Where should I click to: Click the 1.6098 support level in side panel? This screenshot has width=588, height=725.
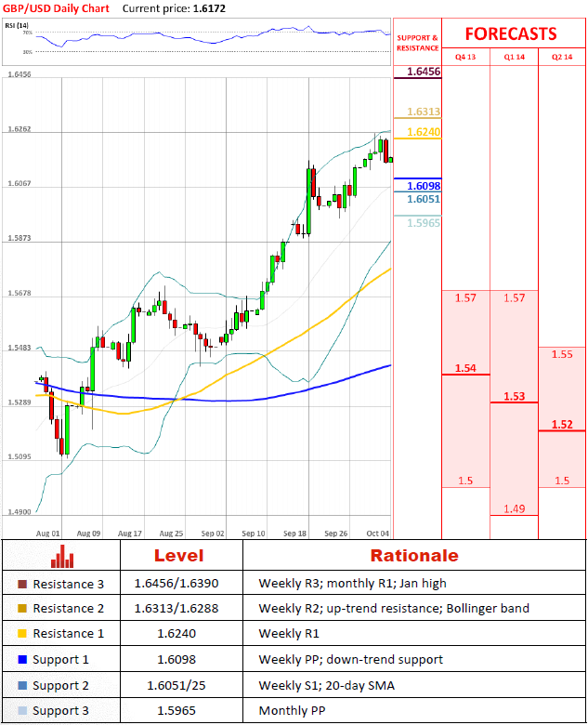click(424, 186)
